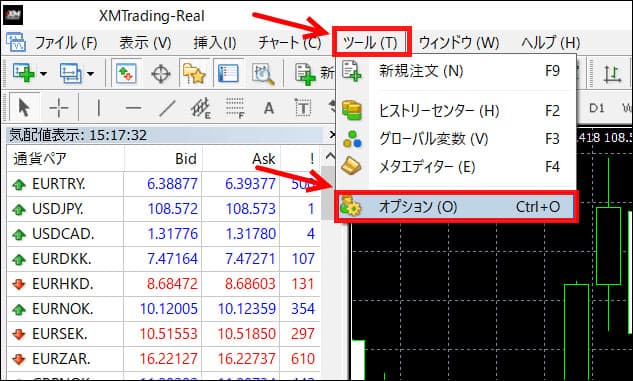Select the EURTRY. row
633x381 pixels.
click(x=163, y=184)
